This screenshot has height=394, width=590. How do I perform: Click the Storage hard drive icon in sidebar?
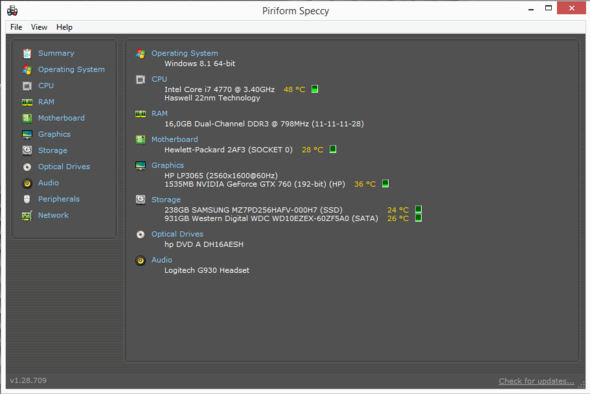pos(27,151)
